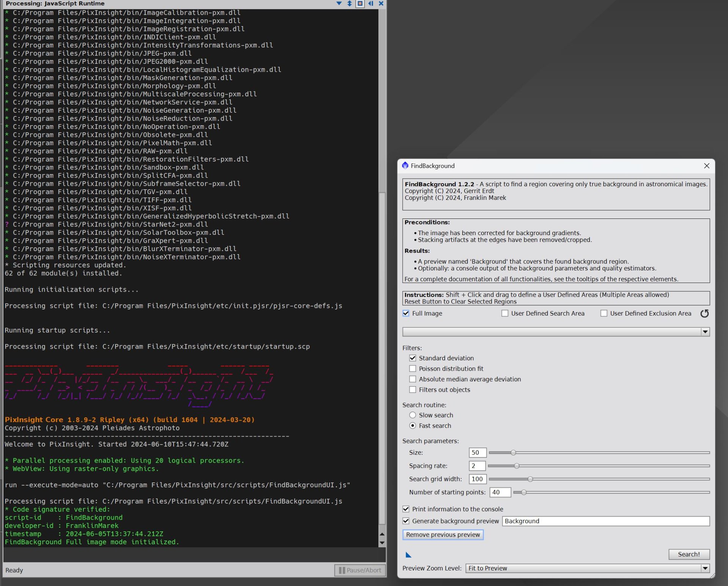Open the Preview Zoom Level dropdown
The width and height of the screenshot is (728, 586).
(587, 568)
